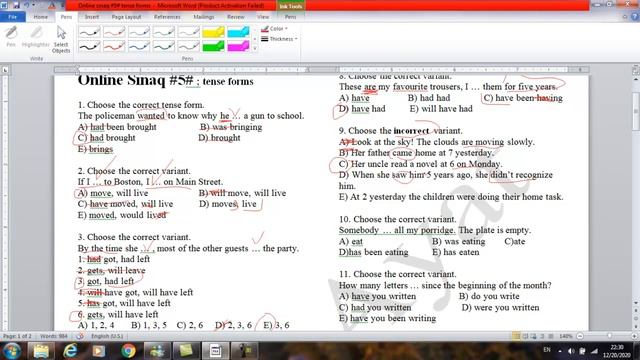Pick the thick black pen in bottom row
The image size is (640, 360).
(89, 46)
